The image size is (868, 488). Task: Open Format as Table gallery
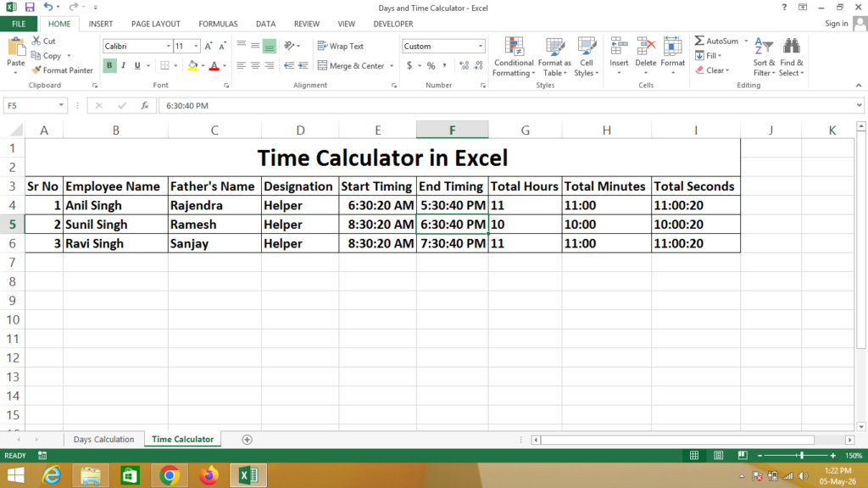pos(554,57)
